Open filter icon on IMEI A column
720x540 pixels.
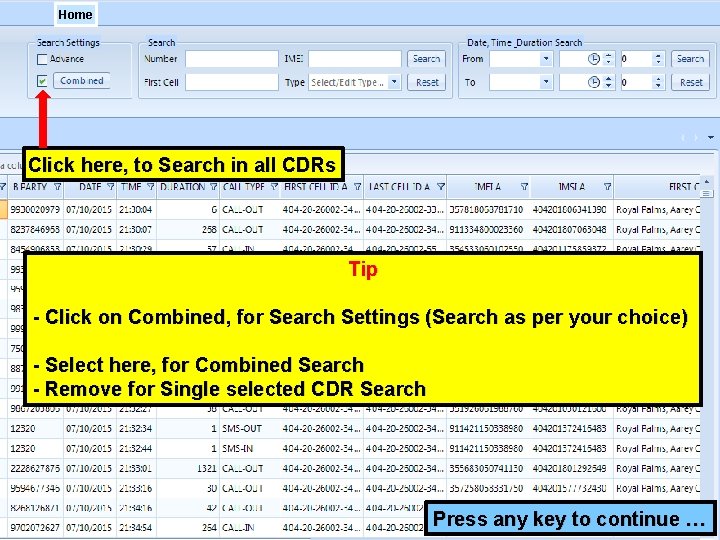[524, 187]
